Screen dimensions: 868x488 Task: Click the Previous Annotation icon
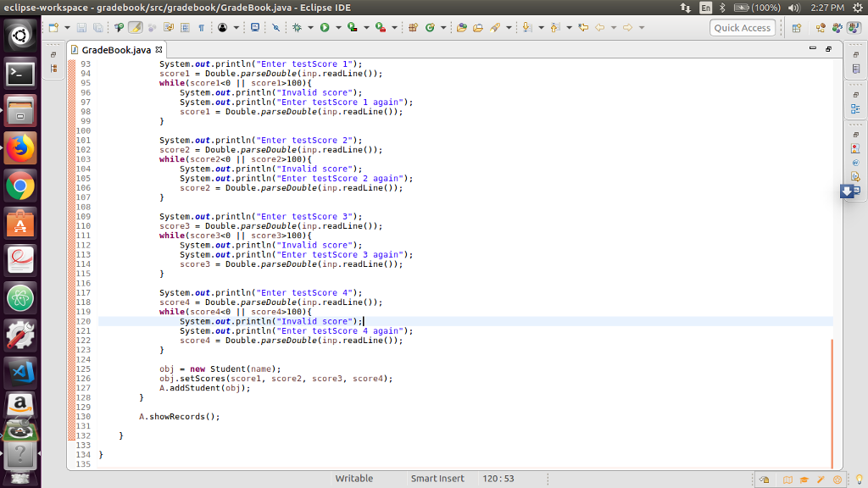click(555, 27)
